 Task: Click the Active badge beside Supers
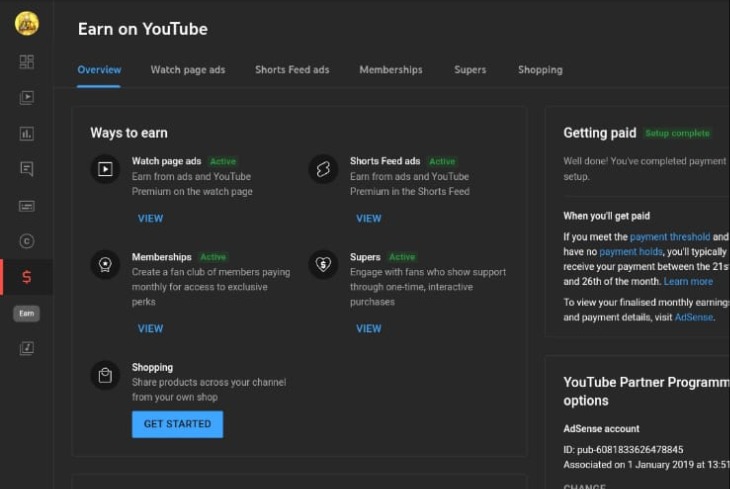402,257
